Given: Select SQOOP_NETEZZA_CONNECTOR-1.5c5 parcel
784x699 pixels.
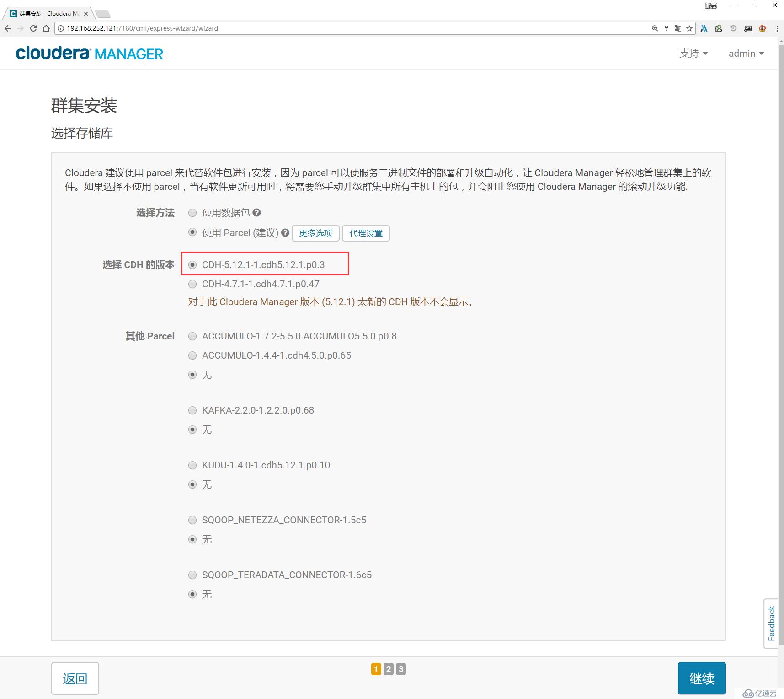Looking at the screenshot, I should click(x=192, y=520).
